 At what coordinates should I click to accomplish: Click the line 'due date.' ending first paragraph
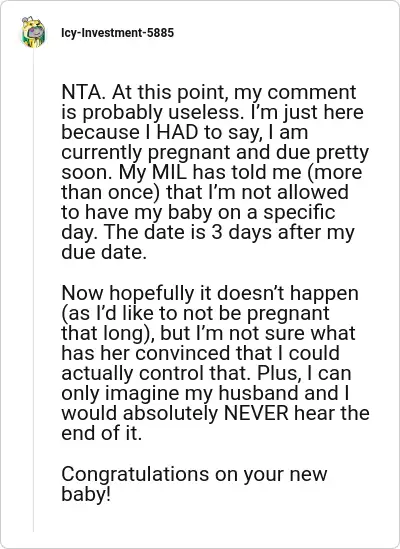tap(104, 252)
